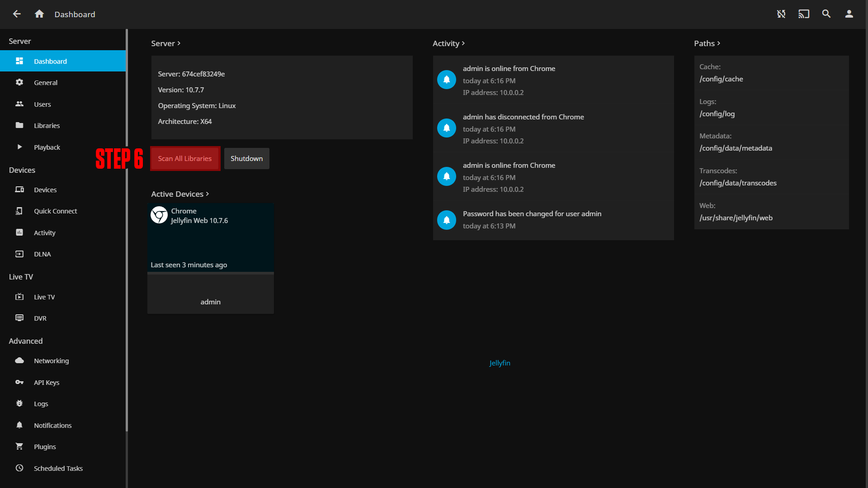Click the Scan All Libraries button

pyautogui.click(x=185, y=158)
